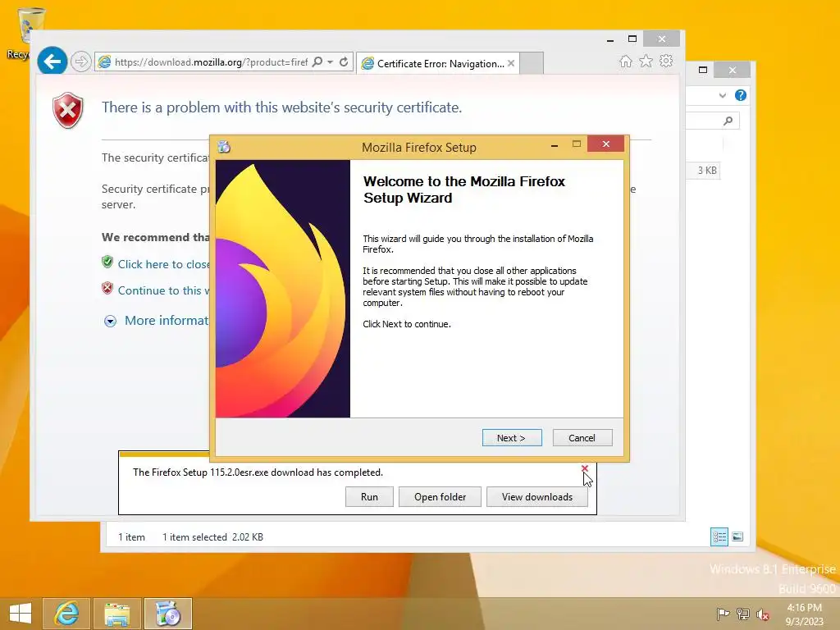Open Action Center flag in system tray

[723, 614]
